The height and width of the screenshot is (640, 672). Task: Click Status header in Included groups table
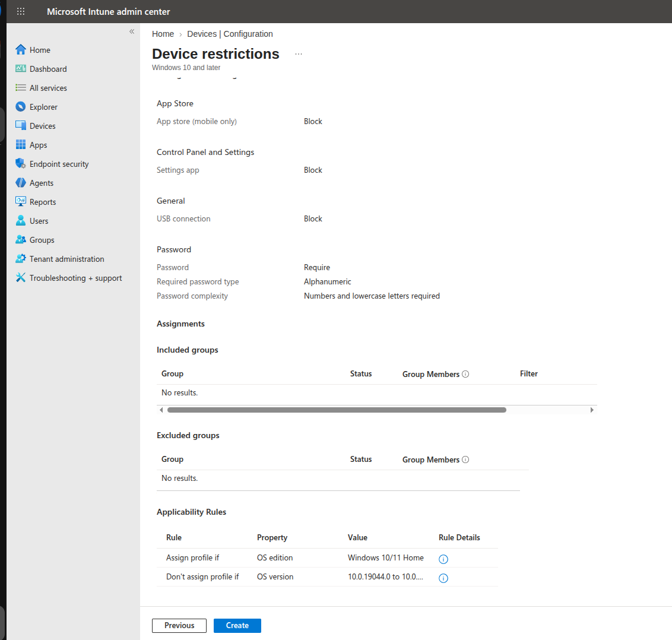click(x=361, y=374)
